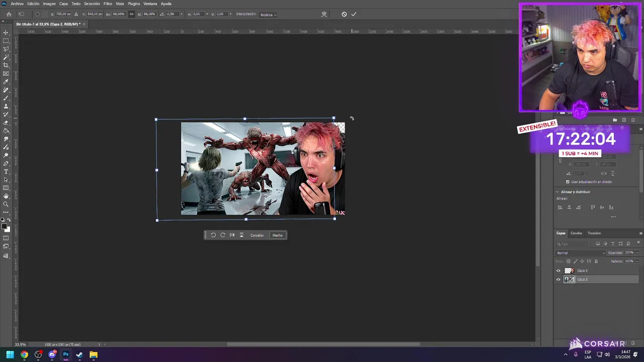Click foreground color swatch
This screenshot has width=644, height=362.
5,227
